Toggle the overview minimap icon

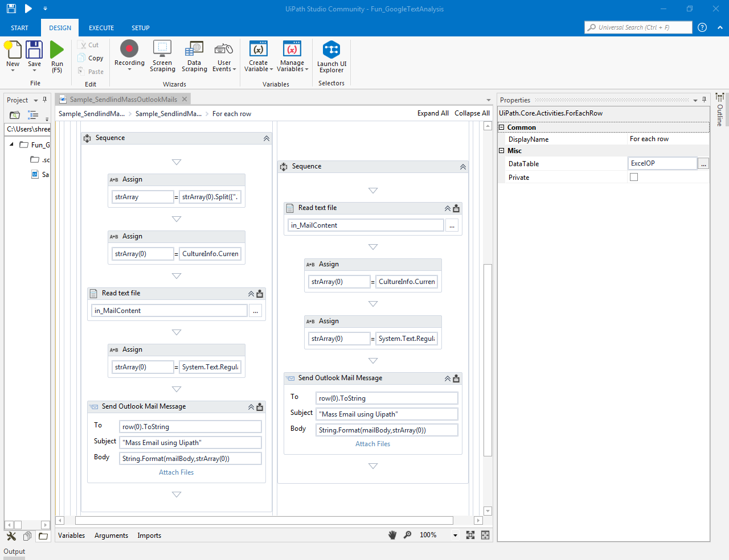pyautogui.click(x=485, y=535)
